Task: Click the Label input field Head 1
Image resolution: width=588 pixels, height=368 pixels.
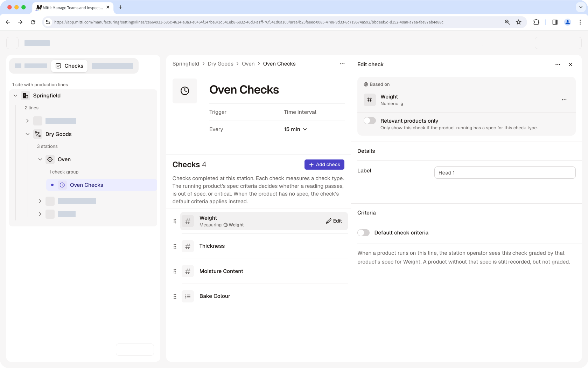Action: [x=505, y=173]
